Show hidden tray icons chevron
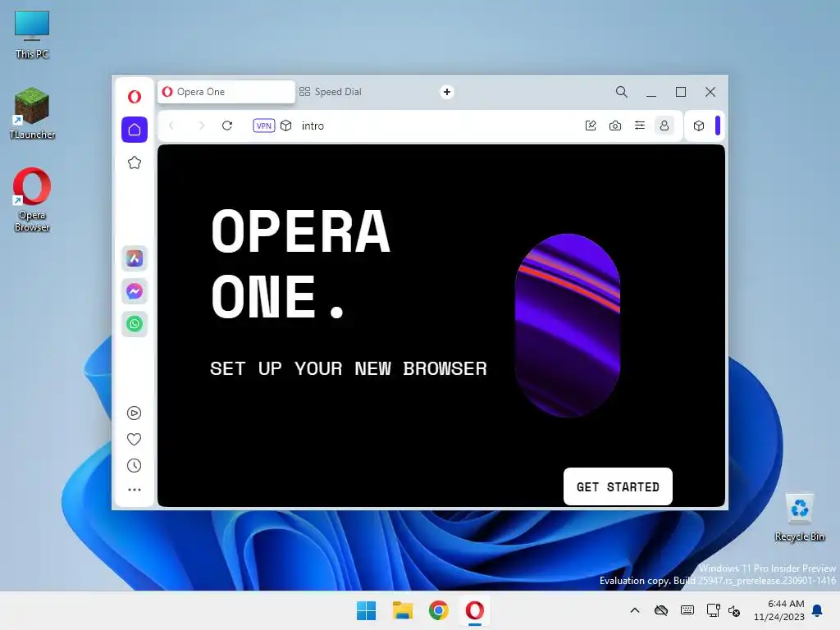The image size is (840, 630). pos(635,610)
